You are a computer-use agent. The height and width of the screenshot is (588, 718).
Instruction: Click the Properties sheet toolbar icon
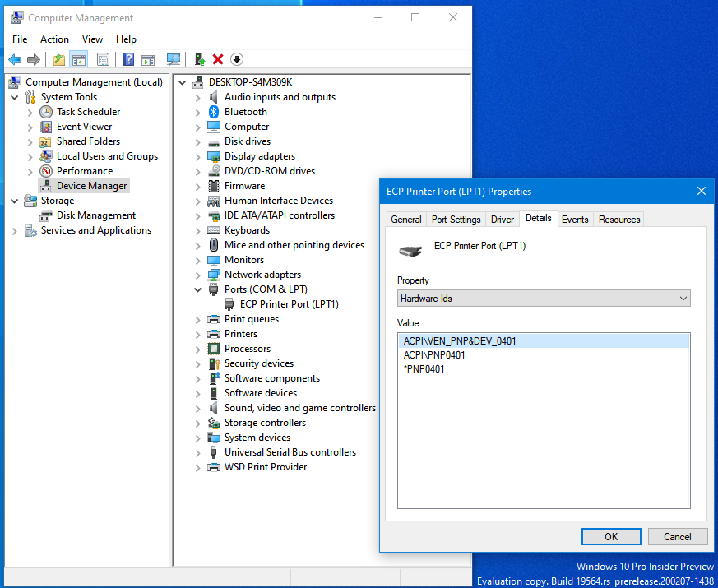tap(104, 59)
